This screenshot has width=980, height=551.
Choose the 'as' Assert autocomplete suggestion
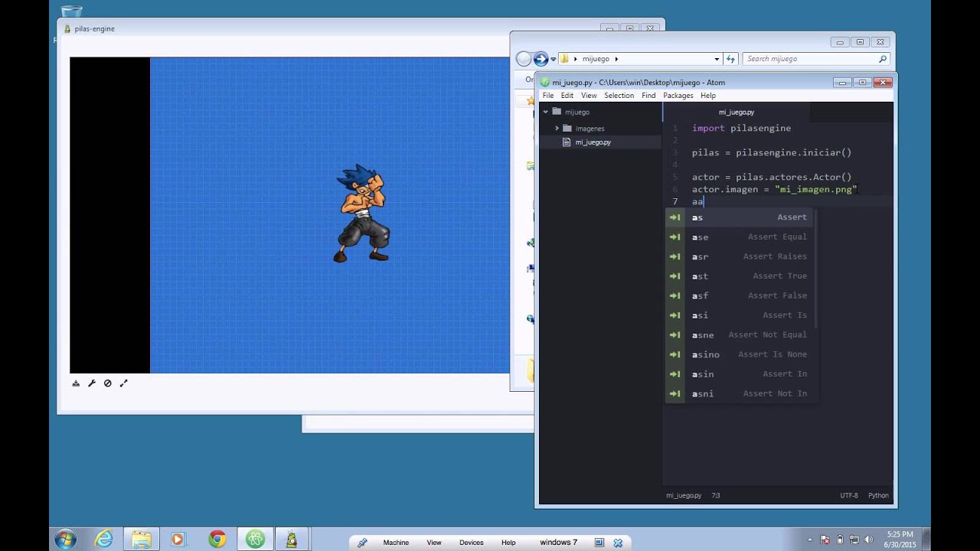tap(740, 217)
